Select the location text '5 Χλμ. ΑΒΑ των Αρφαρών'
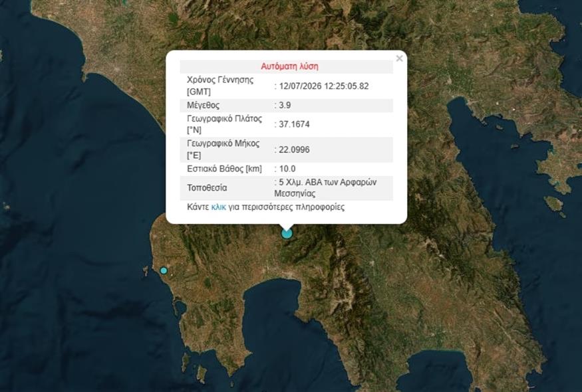This screenshot has height=392, width=582. tap(328, 182)
